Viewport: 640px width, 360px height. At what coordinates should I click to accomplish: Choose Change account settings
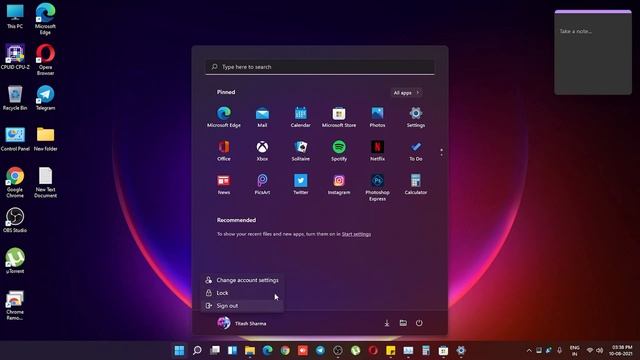tap(242, 280)
